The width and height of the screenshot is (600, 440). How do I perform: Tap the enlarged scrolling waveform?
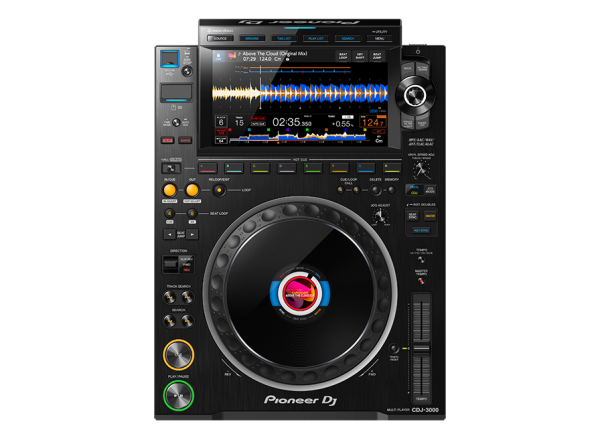click(x=300, y=93)
